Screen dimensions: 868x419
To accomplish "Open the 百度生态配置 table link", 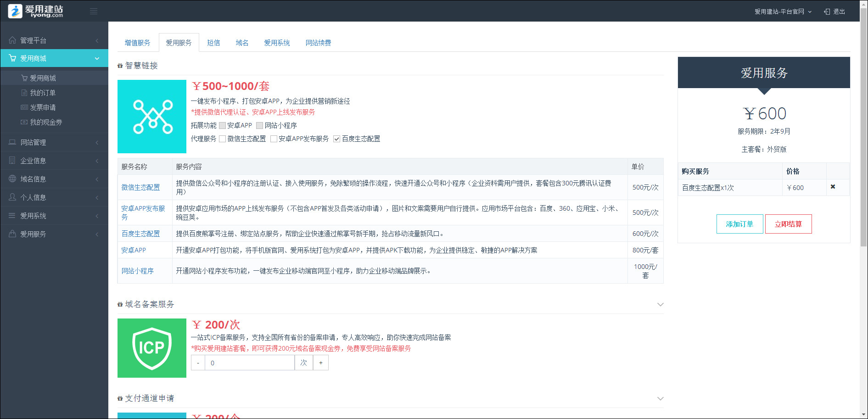I will pos(140,234).
